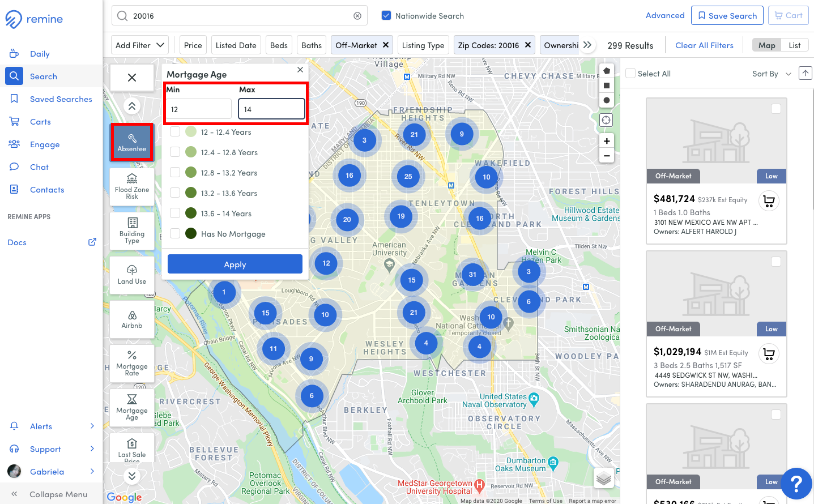Switch to List view tab
The height and width of the screenshot is (504, 814).
pos(795,45)
